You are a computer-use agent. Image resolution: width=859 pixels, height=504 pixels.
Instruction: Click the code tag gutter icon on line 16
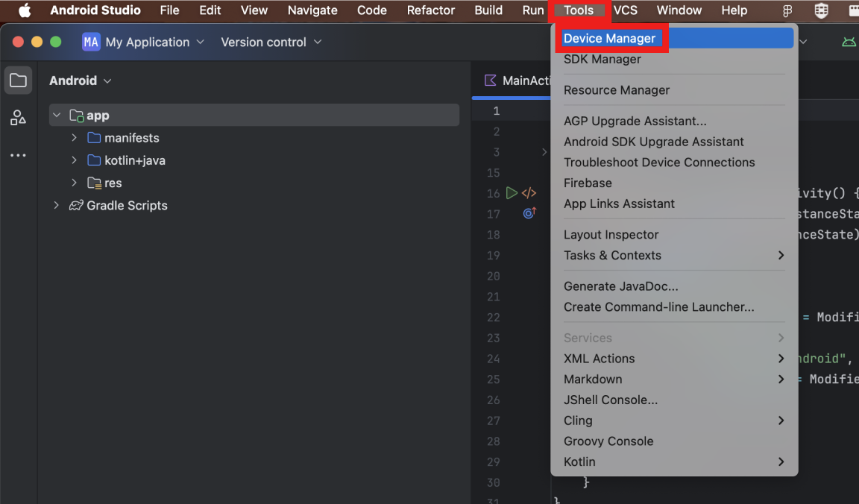coord(529,193)
